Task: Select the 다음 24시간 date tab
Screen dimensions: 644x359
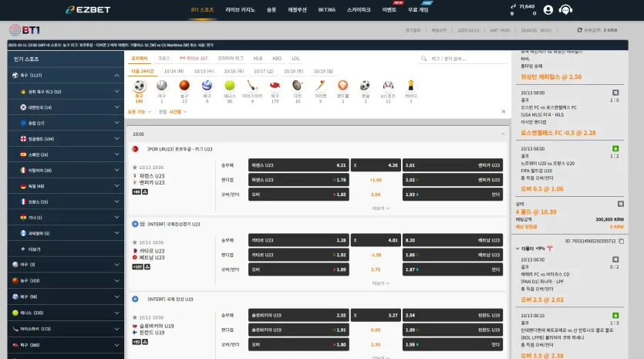Action: [143, 71]
